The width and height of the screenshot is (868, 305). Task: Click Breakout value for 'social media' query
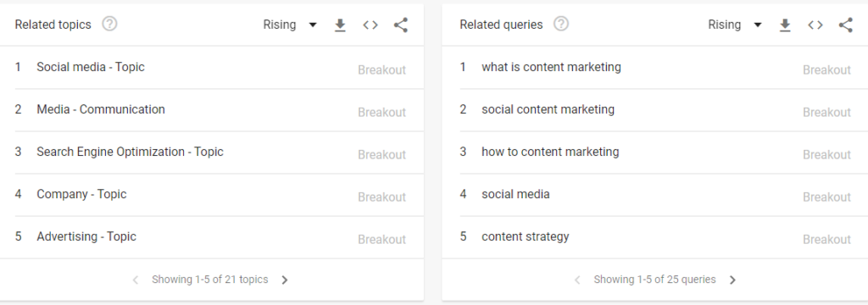coord(827,197)
